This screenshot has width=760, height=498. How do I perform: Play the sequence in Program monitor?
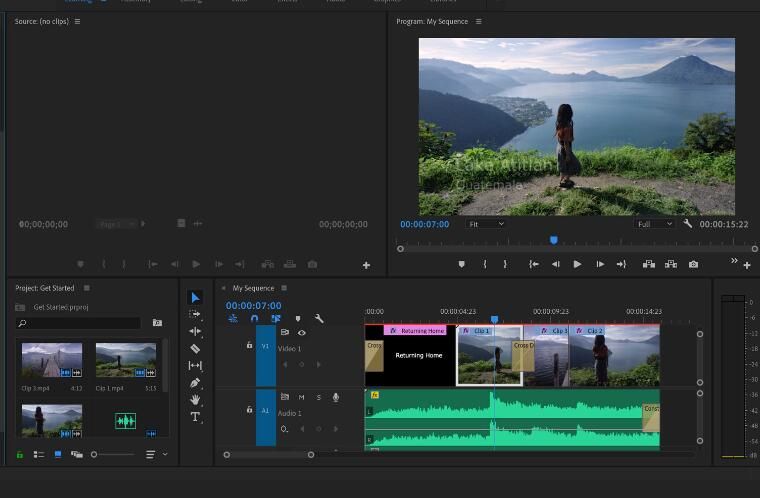click(x=577, y=264)
